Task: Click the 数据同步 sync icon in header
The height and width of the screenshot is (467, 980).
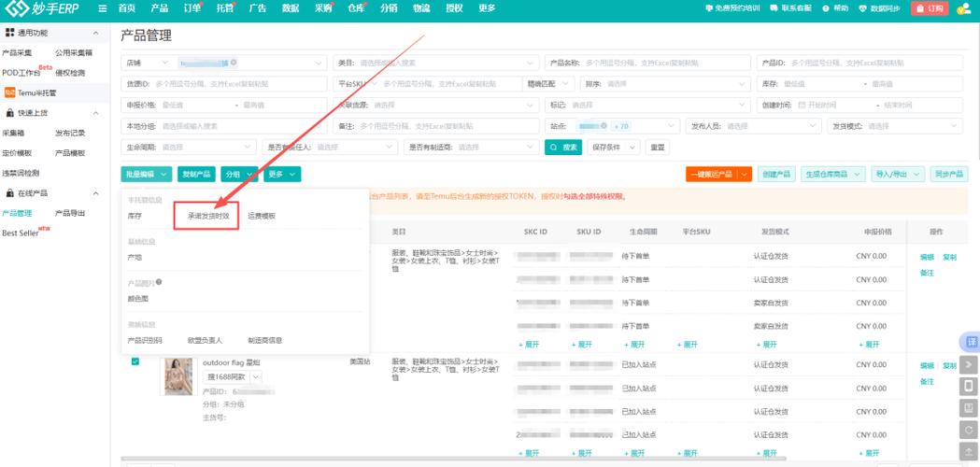Action: [x=863, y=8]
